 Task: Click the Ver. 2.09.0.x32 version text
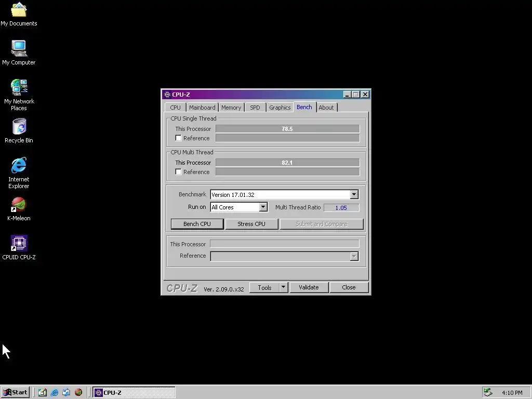[x=223, y=289]
